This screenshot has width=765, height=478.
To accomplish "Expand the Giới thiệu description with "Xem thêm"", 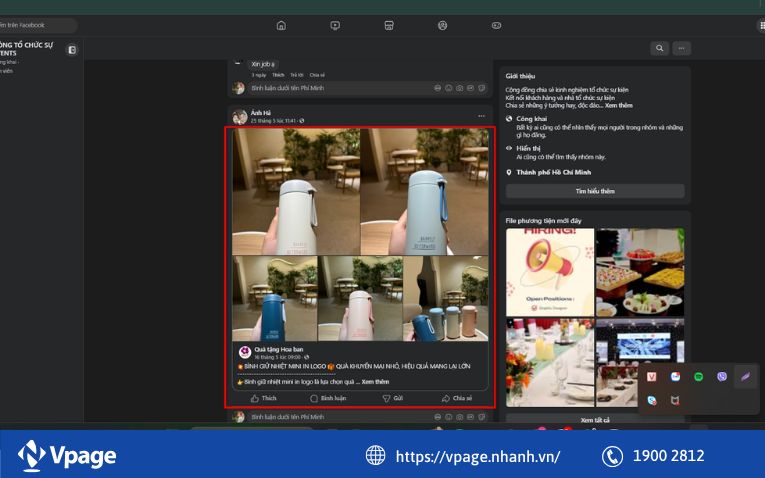I will pyautogui.click(x=619, y=105).
